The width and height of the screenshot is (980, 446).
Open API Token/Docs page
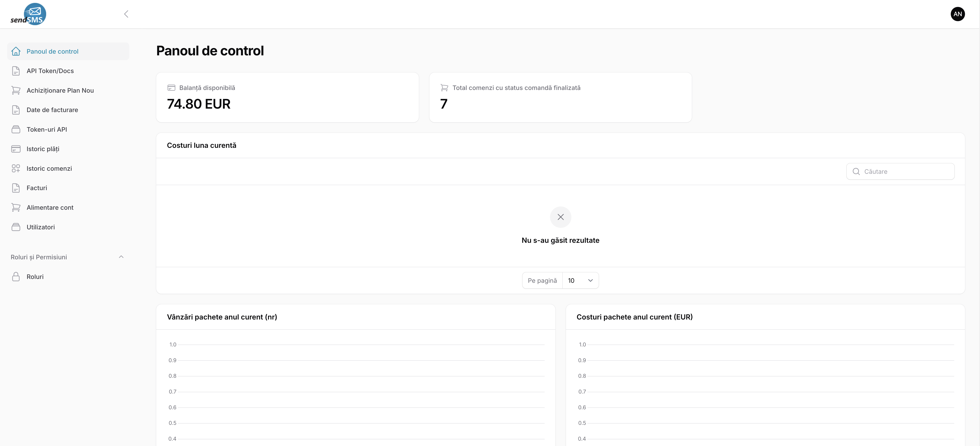click(68, 71)
